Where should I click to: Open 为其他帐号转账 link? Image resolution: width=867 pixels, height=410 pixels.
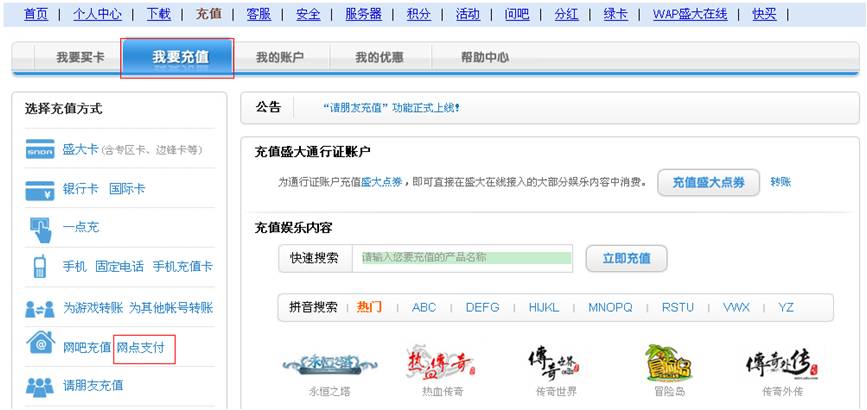[x=171, y=308]
